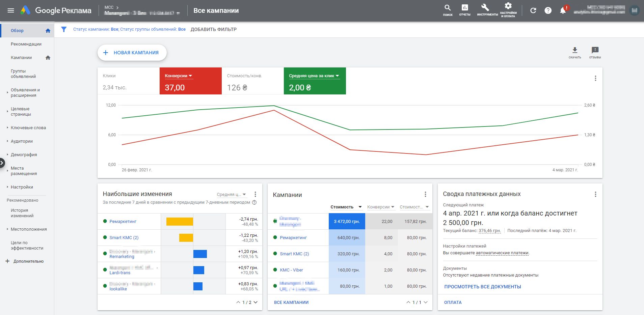Open the hamburger main menu
644x315 pixels.
tap(11, 10)
